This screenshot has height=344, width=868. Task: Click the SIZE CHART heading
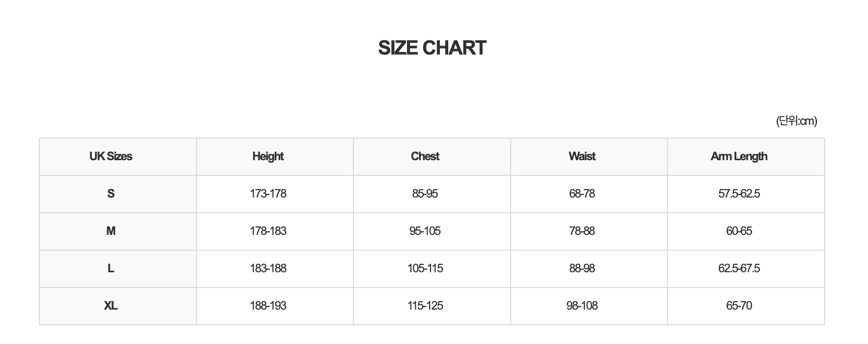point(432,48)
